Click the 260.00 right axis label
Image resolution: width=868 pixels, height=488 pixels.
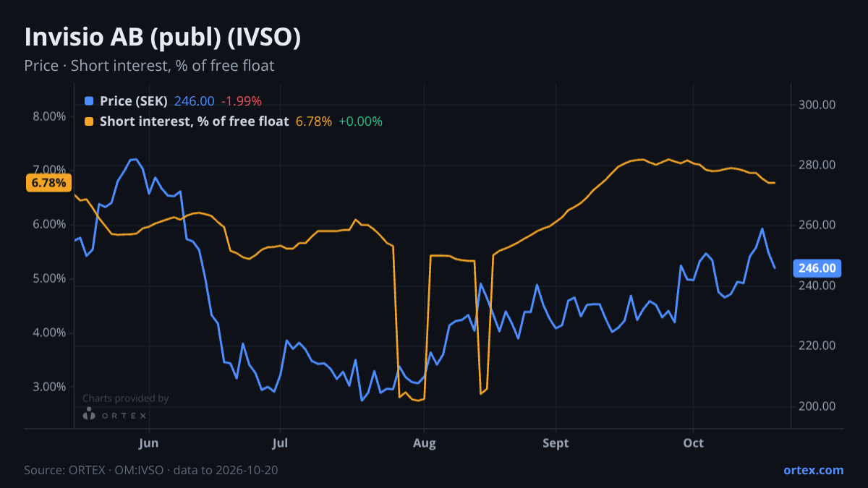tap(819, 225)
